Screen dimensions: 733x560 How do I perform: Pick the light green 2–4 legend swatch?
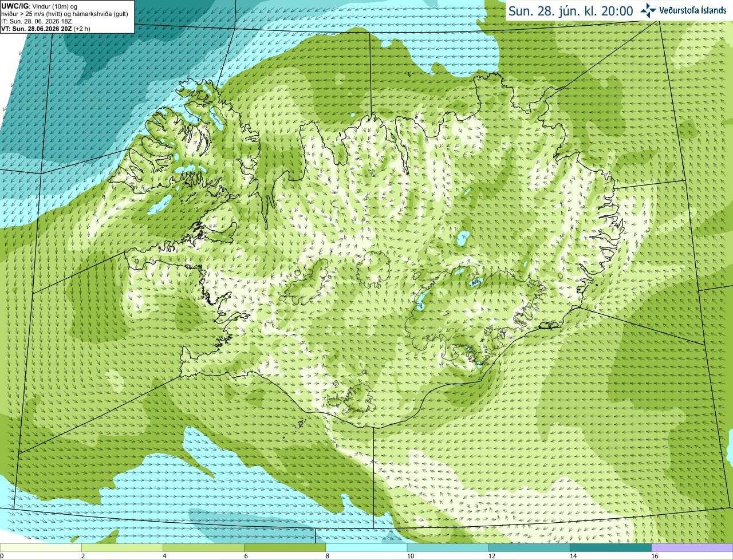click(123, 548)
